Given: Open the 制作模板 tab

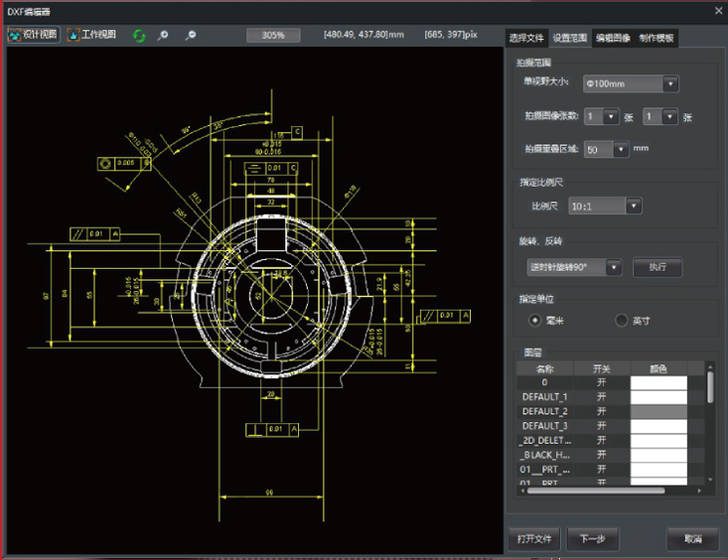Looking at the screenshot, I should [x=656, y=38].
